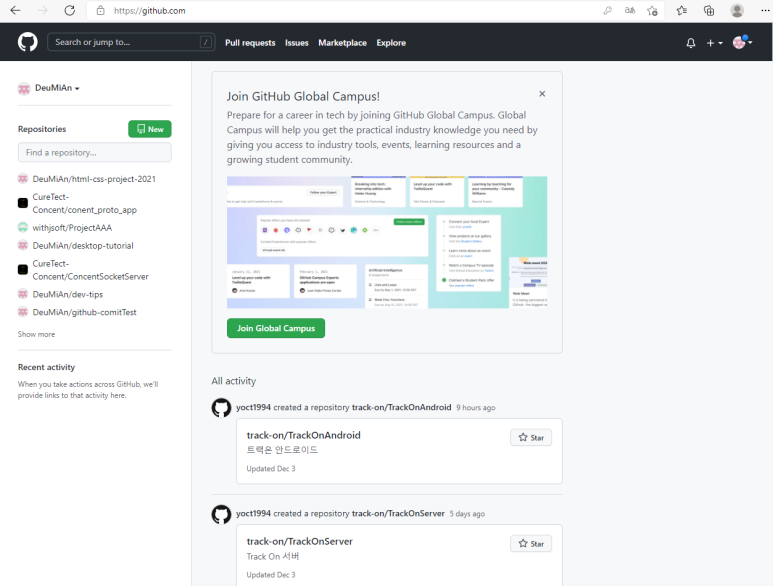773x586 pixels.
Task: Open the notifications bell
Action: click(691, 43)
